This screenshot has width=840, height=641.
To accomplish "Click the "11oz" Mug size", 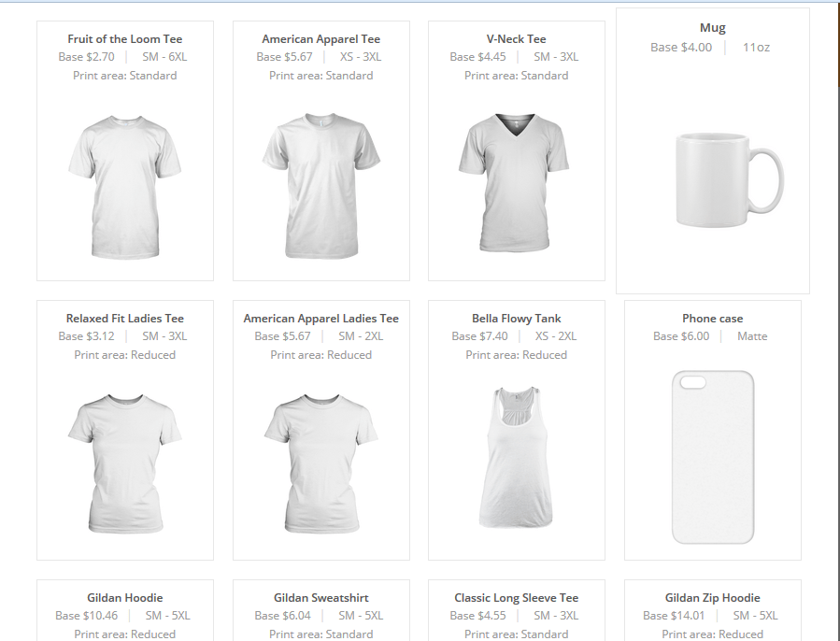I will (x=757, y=47).
